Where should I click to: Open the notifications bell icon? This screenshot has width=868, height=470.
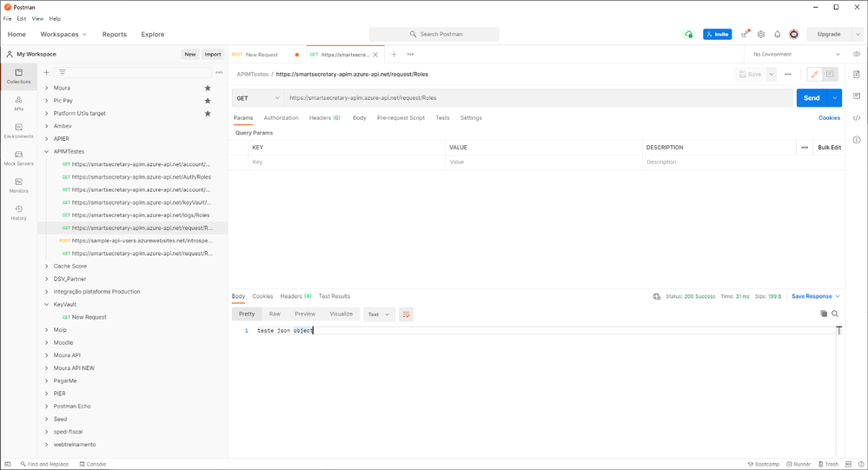(x=778, y=35)
